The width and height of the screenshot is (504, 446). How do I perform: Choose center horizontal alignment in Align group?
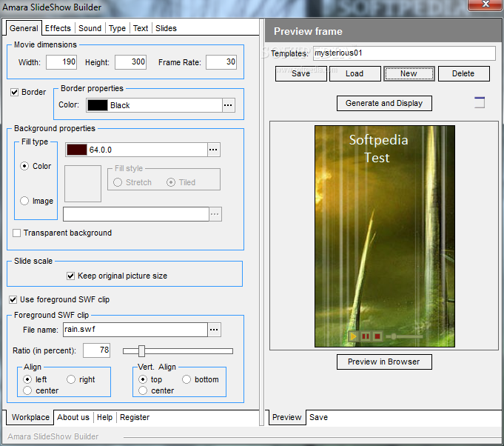pos(27,390)
